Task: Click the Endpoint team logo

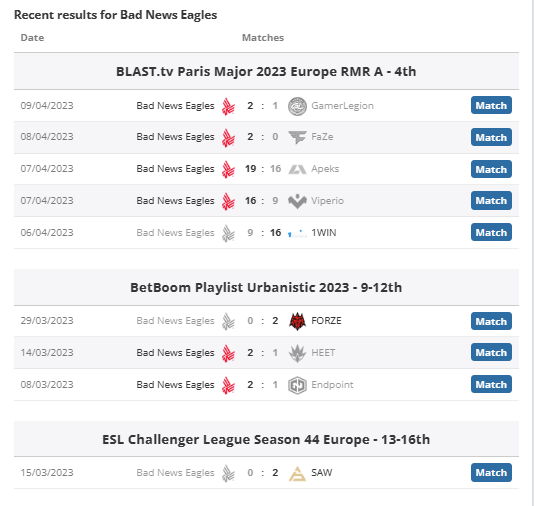Action: (297, 385)
